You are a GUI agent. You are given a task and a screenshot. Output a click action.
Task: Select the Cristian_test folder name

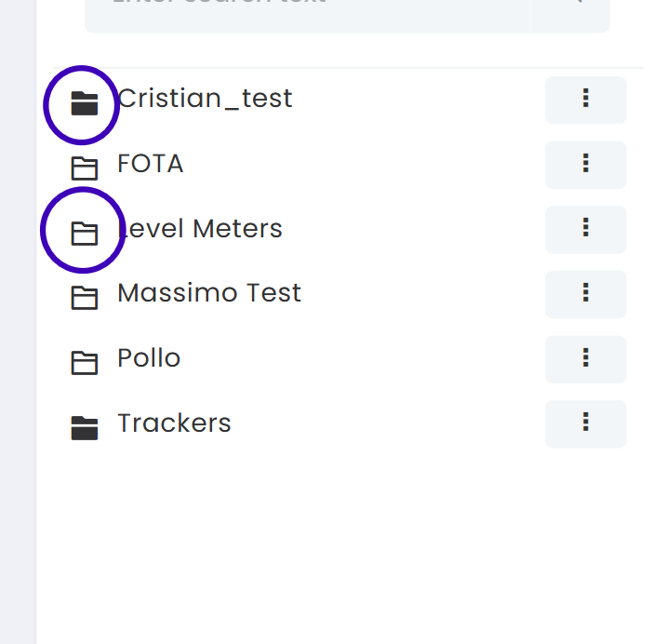click(205, 99)
